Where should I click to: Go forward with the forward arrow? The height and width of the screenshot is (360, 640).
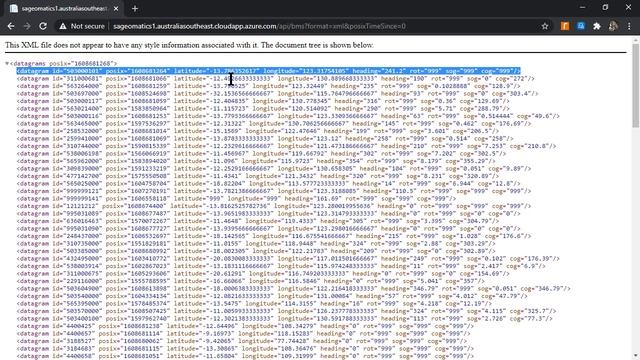tap(27, 26)
